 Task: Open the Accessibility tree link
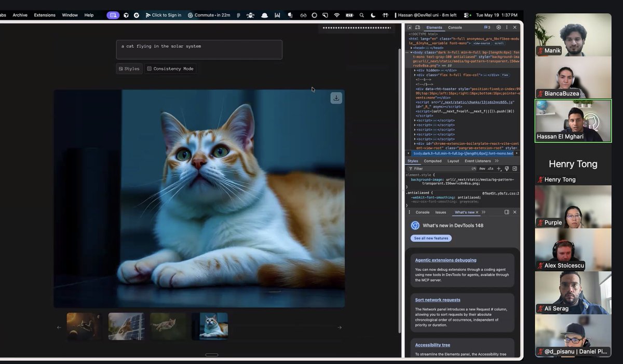[x=432, y=345]
